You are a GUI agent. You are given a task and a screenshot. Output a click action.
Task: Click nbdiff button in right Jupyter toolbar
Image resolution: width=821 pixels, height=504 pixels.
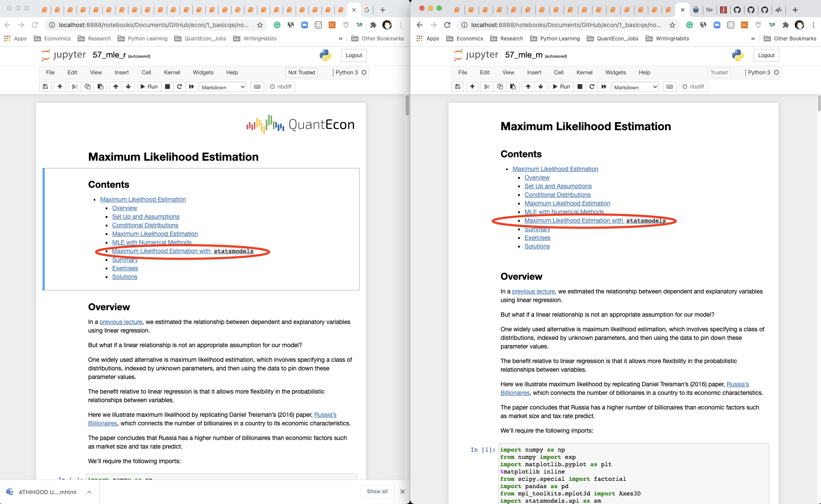pos(693,87)
